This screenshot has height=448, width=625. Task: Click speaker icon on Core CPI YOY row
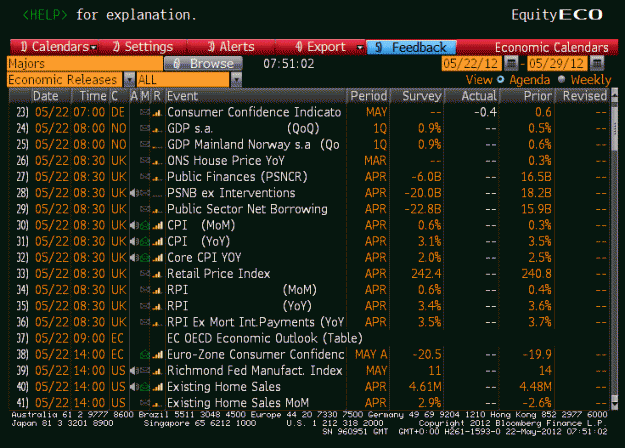(x=134, y=258)
